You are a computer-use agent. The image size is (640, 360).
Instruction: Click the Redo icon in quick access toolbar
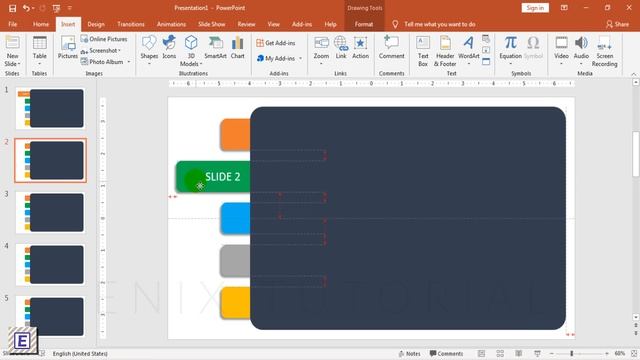click(42, 8)
